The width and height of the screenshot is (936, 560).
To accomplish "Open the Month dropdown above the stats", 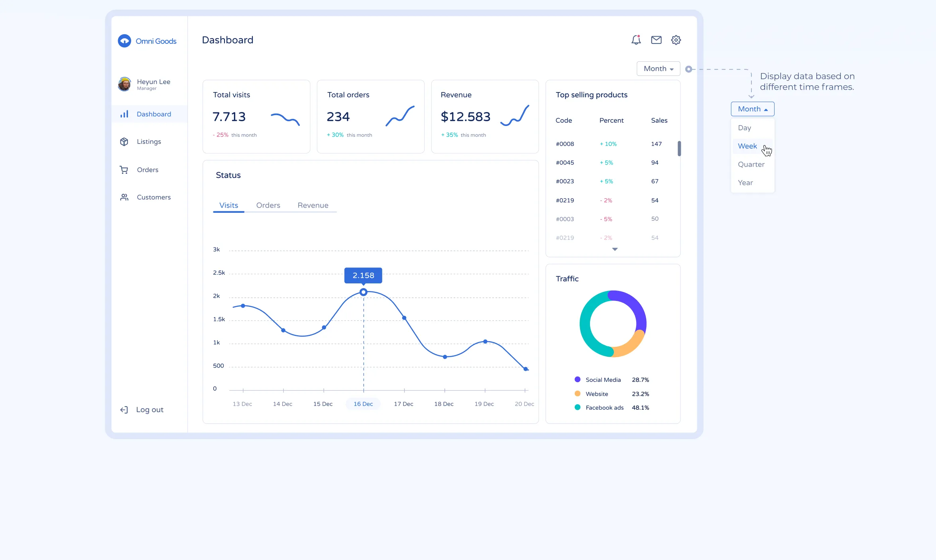I will tap(658, 68).
